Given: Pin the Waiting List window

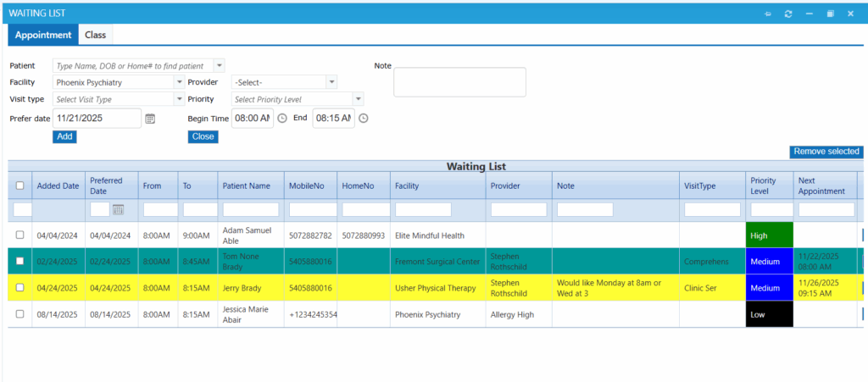Looking at the screenshot, I should (x=768, y=14).
